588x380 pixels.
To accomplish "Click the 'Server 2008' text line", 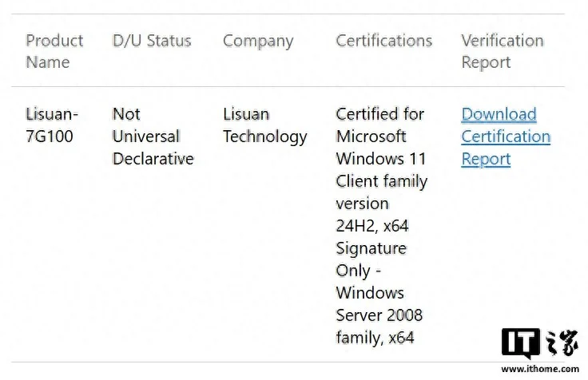I will click(379, 315).
